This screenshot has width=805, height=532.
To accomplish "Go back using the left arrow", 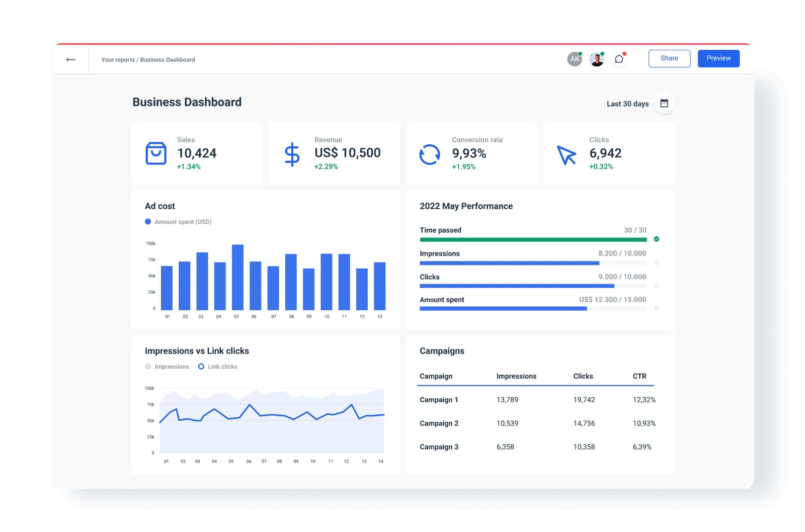I will click(71, 59).
